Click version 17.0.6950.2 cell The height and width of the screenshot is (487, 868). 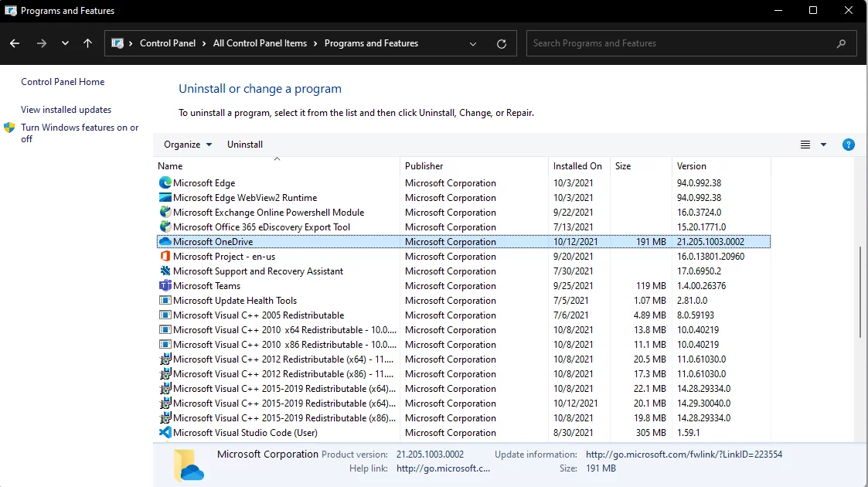(699, 271)
